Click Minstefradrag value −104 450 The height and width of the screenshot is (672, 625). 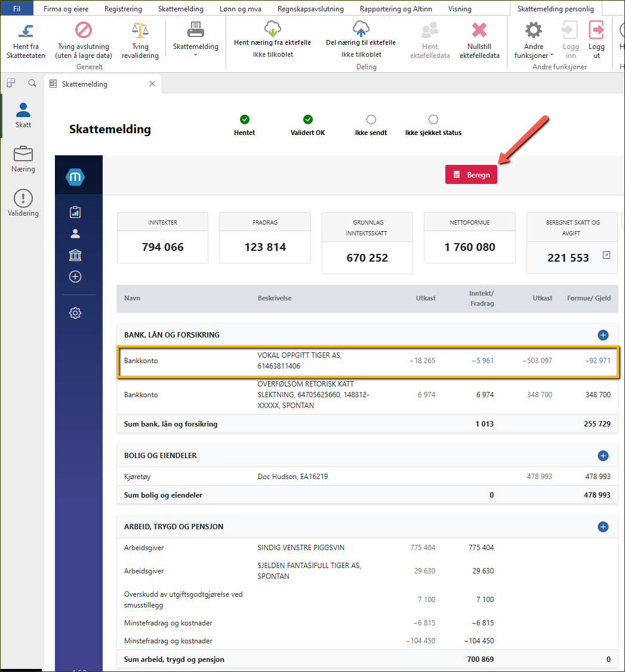[479, 641]
